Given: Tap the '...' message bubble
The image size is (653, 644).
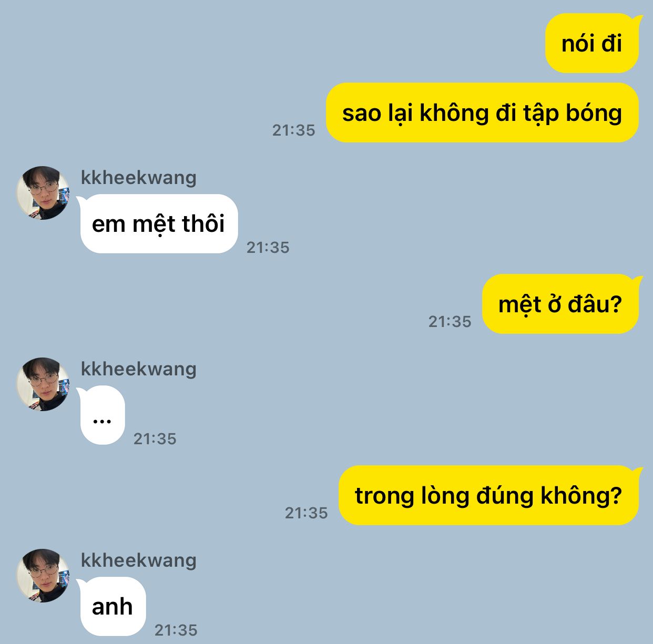Looking at the screenshot, I should [x=102, y=415].
